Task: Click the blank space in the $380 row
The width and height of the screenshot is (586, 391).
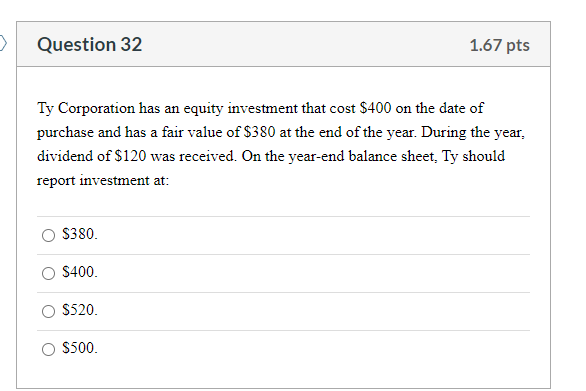Action: coord(314,235)
